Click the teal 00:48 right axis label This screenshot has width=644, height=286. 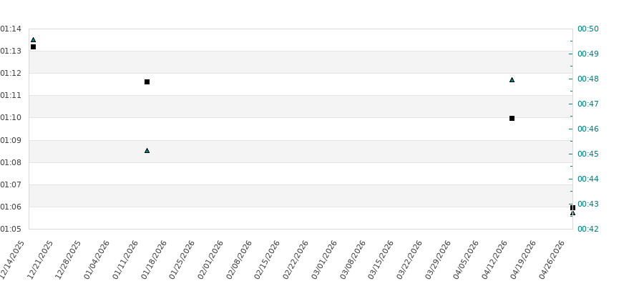[x=587, y=79]
